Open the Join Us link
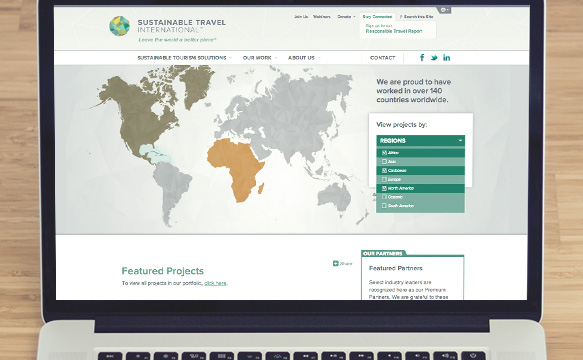The height and width of the screenshot is (360, 583). pos(301,17)
